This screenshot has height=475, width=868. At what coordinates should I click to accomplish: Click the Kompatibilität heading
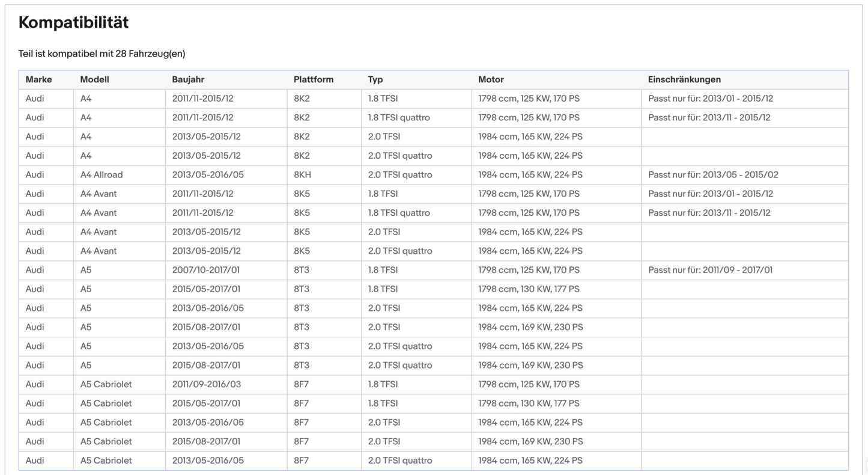point(73,23)
